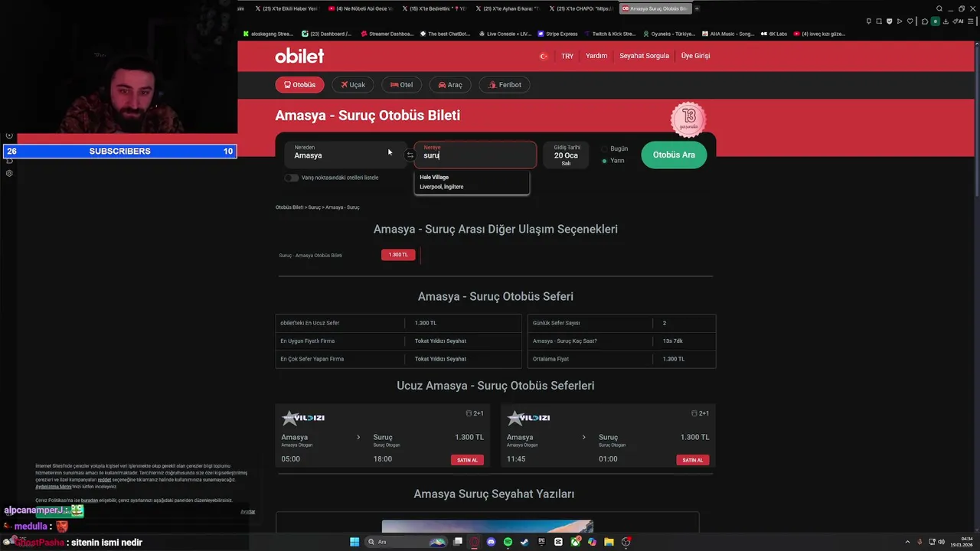Choose Hale Village suggestion from dropdown
980x551 pixels.
tap(472, 182)
